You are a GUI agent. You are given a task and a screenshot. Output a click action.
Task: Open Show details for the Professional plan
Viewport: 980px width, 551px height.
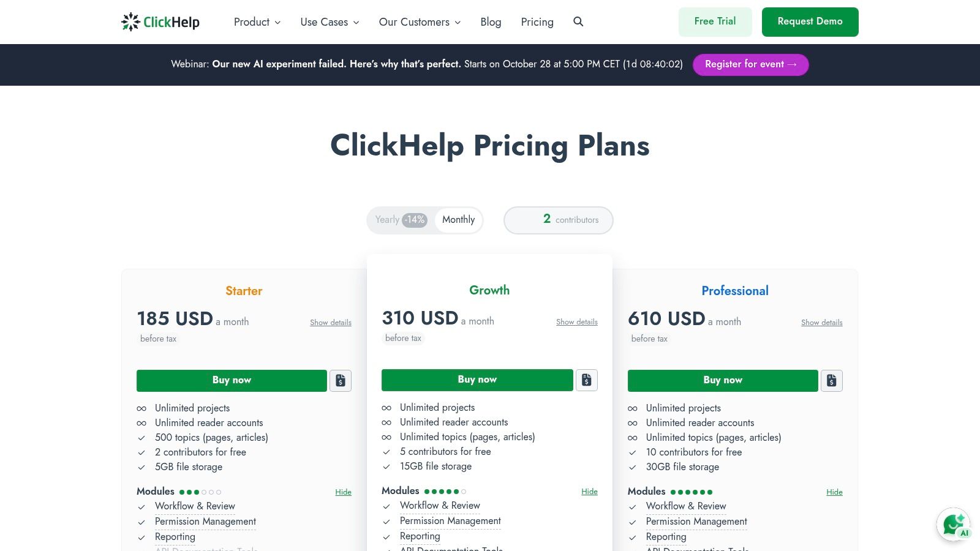[821, 322]
